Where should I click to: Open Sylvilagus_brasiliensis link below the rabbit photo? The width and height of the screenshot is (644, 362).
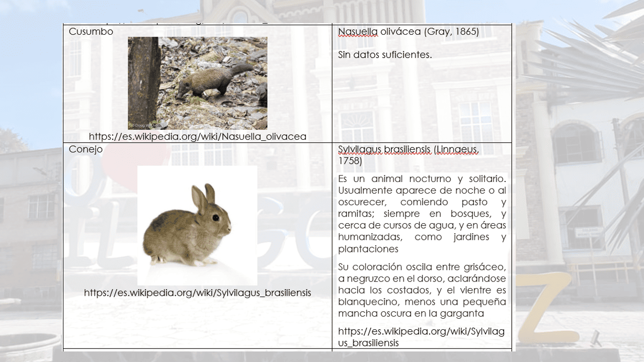point(197,293)
